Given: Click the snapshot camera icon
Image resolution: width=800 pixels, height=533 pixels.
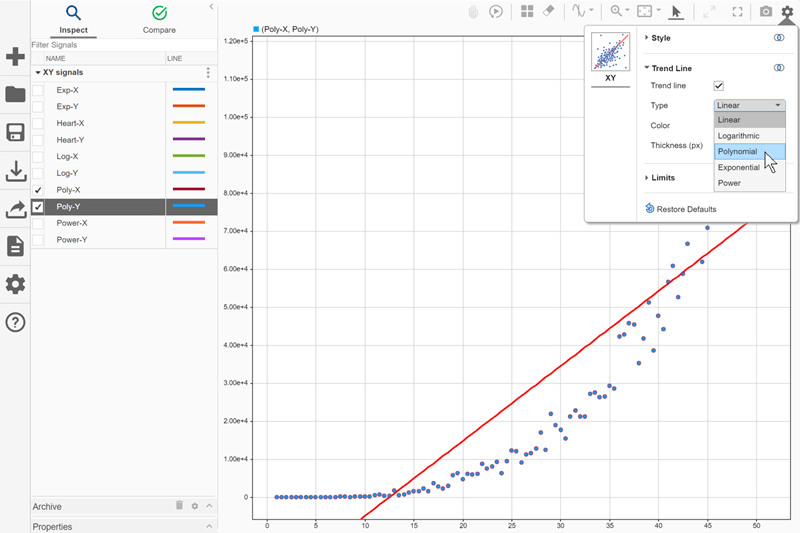Looking at the screenshot, I should (x=766, y=11).
